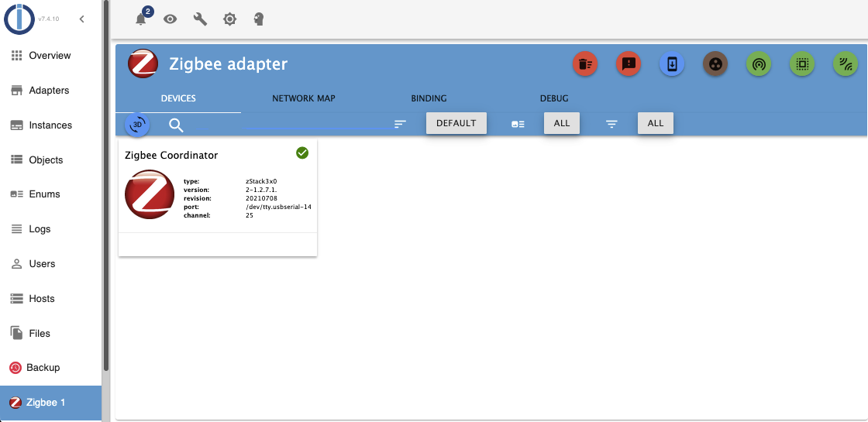Image resolution: width=868 pixels, height=422 pixels.
Task: Open Instances in the sidebar
Action: (51, 125)
